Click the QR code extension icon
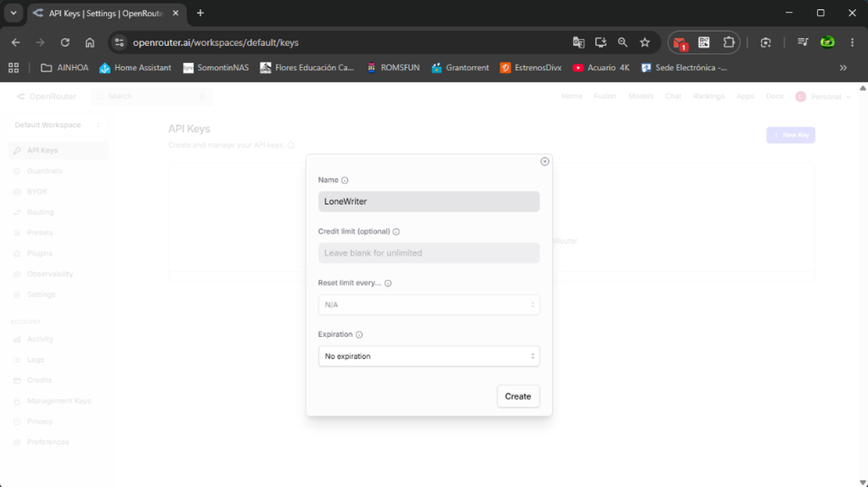 pyautogui.click(x=704, y=42)
